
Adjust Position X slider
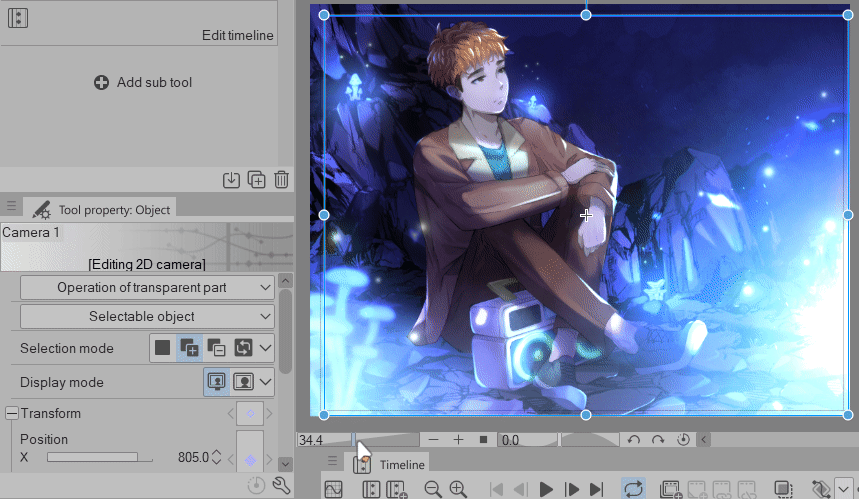click(x=100, y=457)
